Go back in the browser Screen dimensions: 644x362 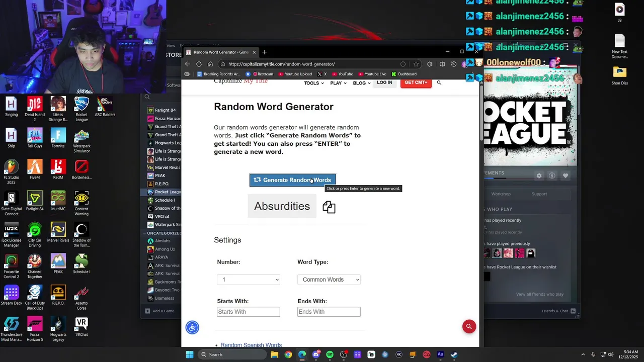(x=188, y=64)
